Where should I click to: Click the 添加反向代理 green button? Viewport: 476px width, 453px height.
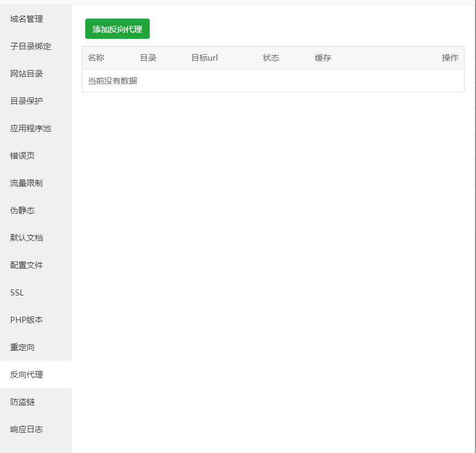pyautogui.click(x=117, y=29)
